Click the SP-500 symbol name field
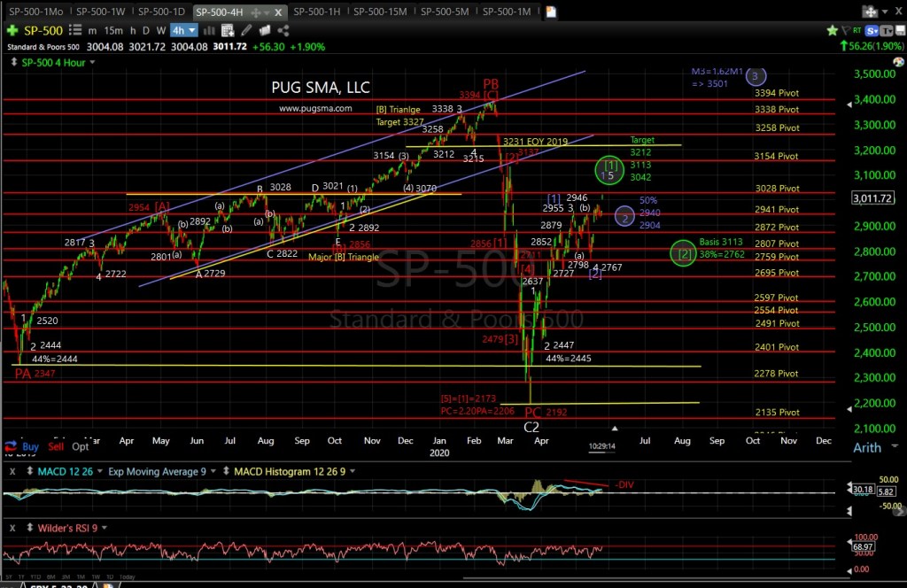 43,31
